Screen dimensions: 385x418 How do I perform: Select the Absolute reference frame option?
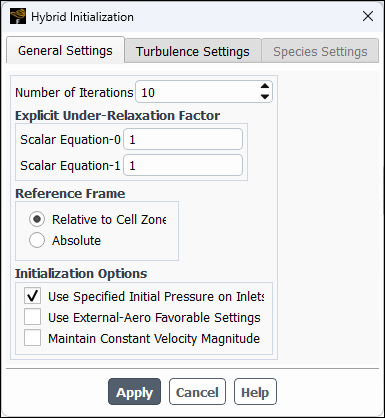[x=37, y=240]
